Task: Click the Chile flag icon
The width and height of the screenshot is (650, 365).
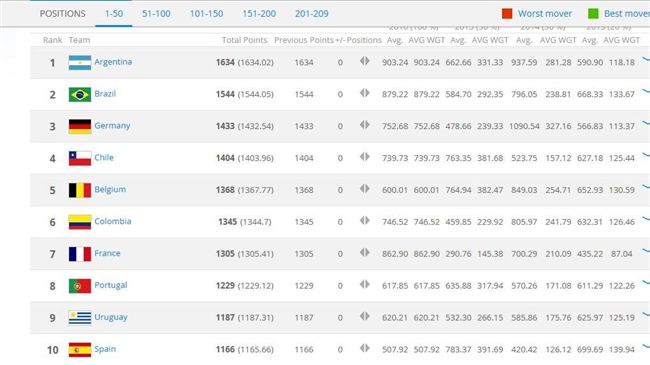Action: tap(80, 158)
